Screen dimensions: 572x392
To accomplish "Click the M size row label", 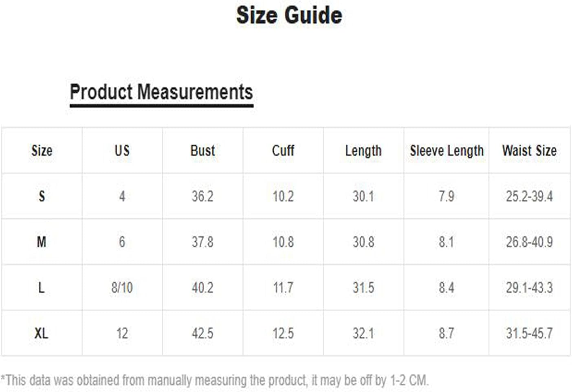I will click(42, 242).
